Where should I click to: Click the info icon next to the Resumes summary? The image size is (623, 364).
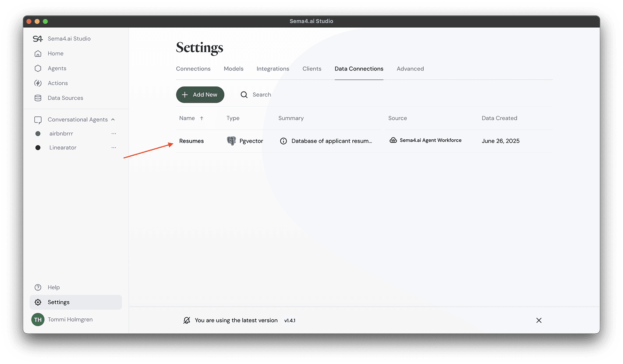283,141
